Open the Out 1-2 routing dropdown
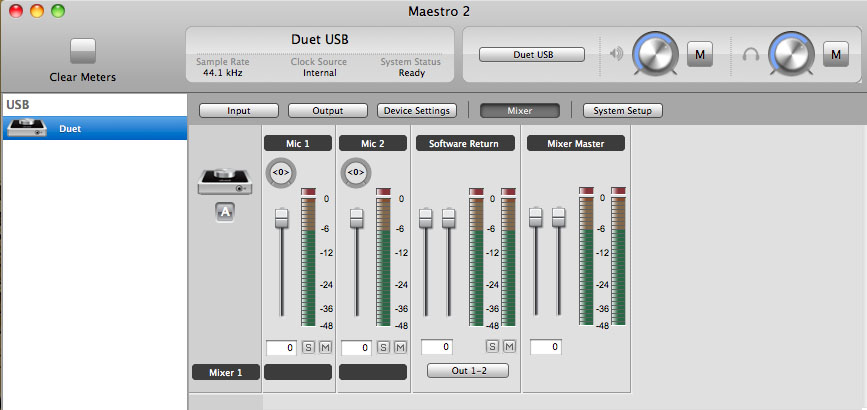The height and width of the screenshot is (410, 867). pos(468,370)
